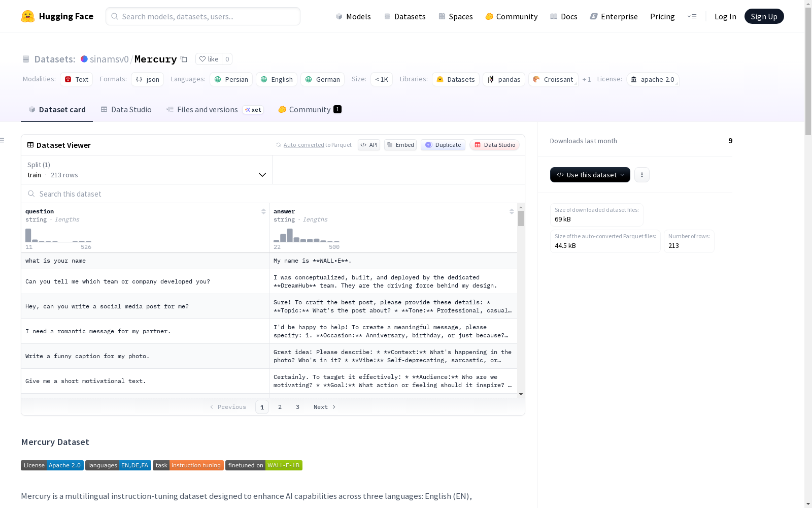
Task: Click Next page in dataset viewer
Action: (325, 407)
